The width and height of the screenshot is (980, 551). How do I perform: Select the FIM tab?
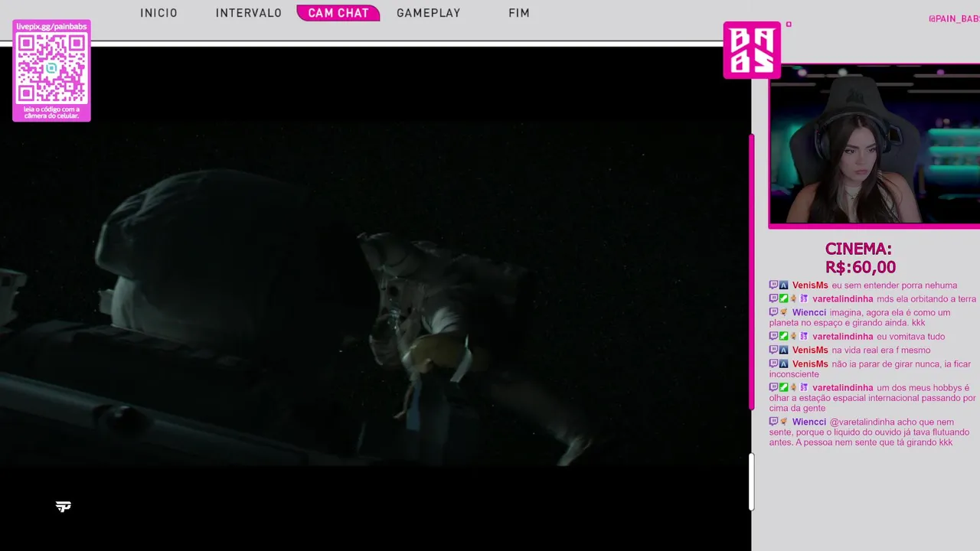[519, 13]
